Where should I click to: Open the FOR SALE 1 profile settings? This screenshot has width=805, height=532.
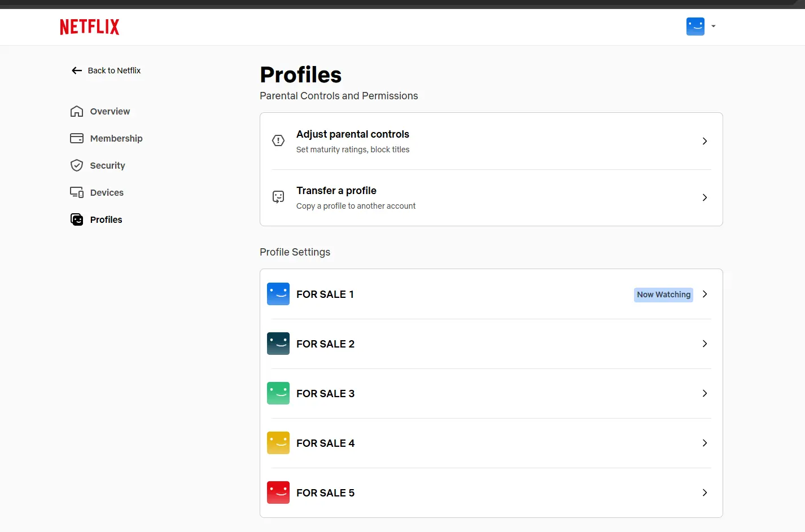coord(491,294)
